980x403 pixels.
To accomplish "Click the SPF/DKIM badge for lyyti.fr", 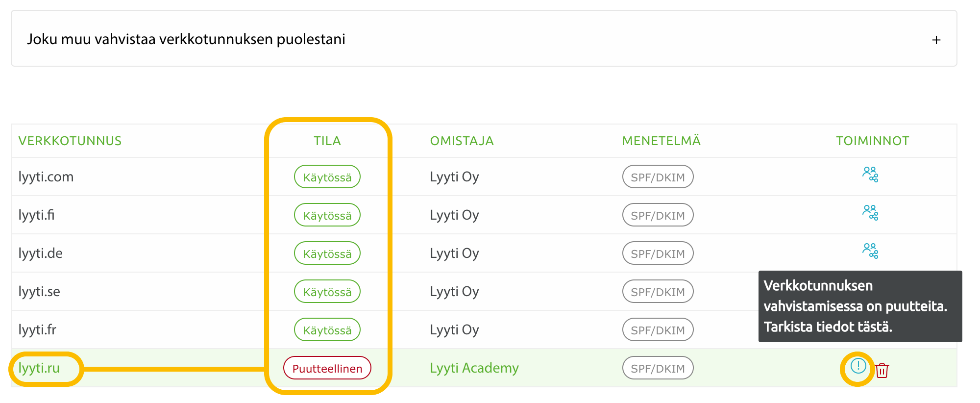I will point(658,329).
